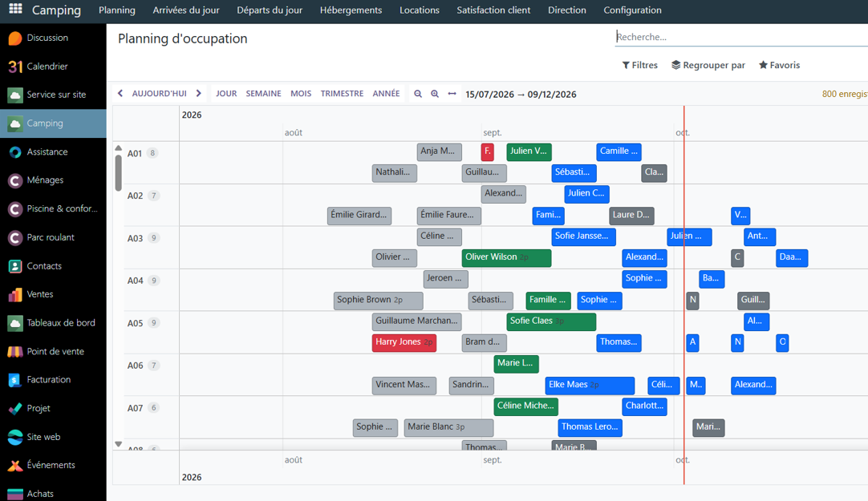Open the Favoris dropdown
Screen dimensions: 868x501
click(x=780, y=65)
